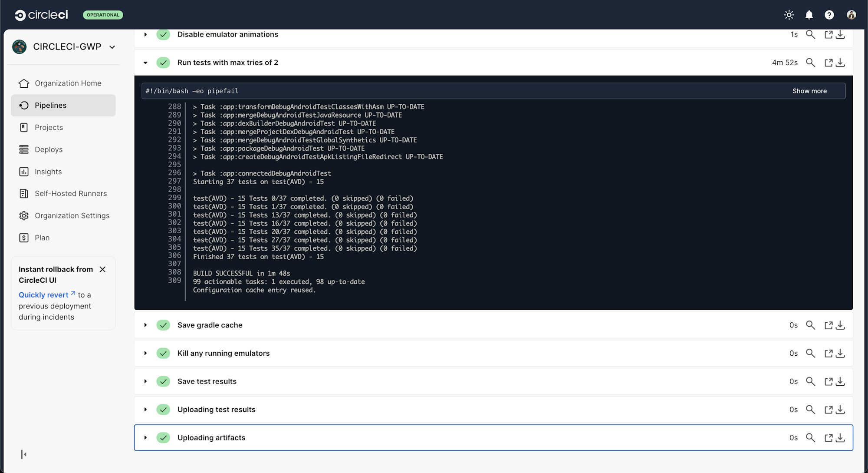868x473 pixels.
Task: Collapse the left sidebar
Action: (x=24, y=454)
